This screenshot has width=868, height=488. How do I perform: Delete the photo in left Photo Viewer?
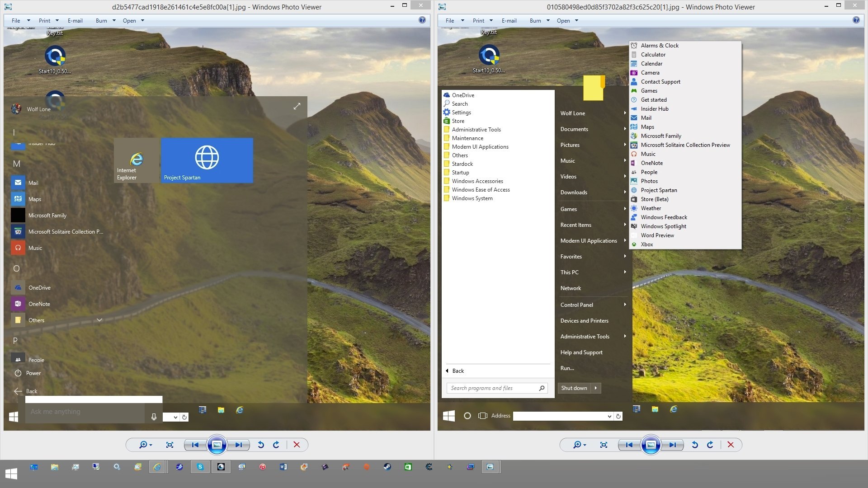pos(297,445)
